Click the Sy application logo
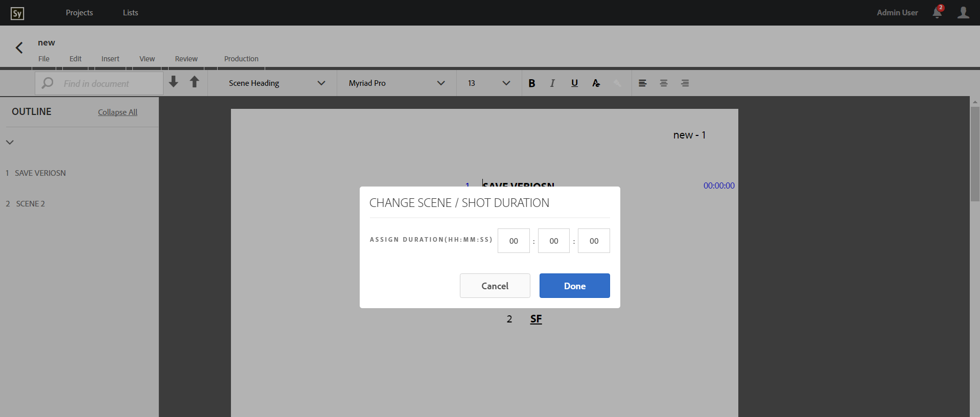 (x=17, y=13)
